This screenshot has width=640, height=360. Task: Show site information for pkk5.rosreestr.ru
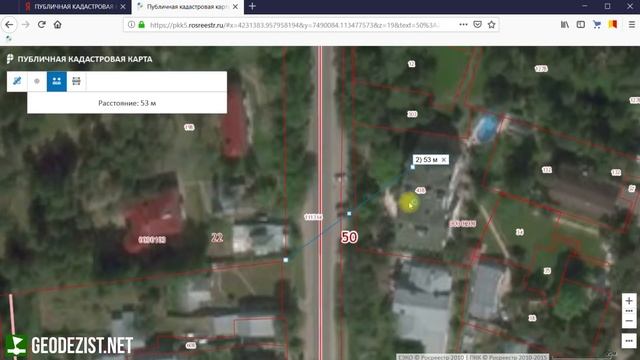click(131, 24)
